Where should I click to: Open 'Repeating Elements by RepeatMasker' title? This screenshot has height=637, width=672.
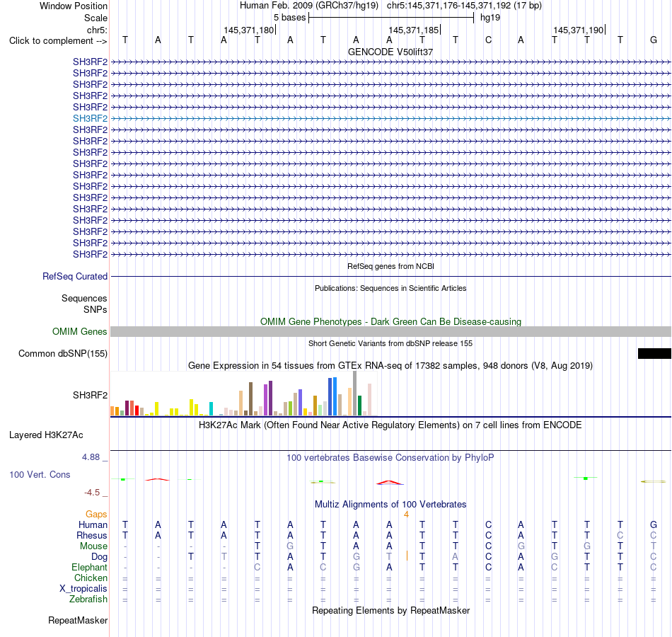coord(390,610)
